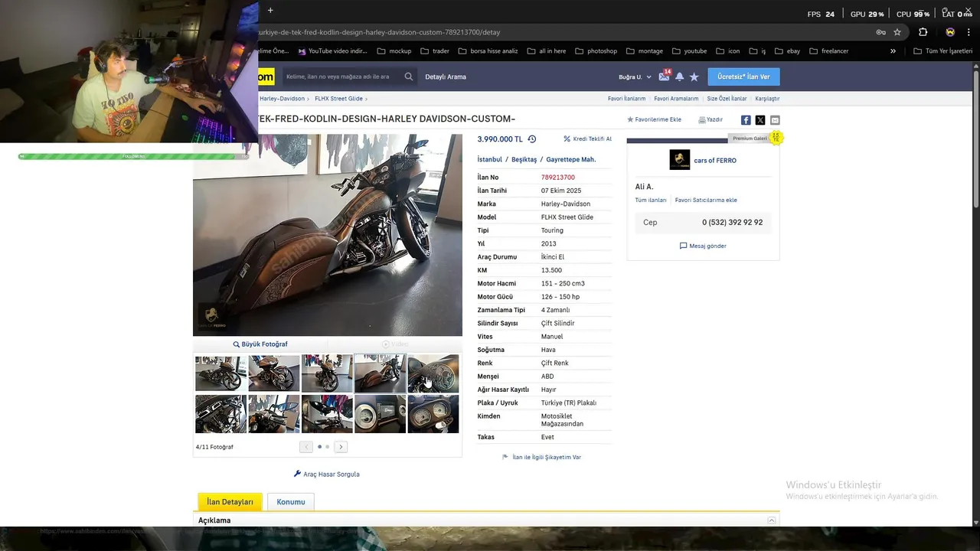
Task: Click Kredi Teklifi Al link
Action: point(587,139)
